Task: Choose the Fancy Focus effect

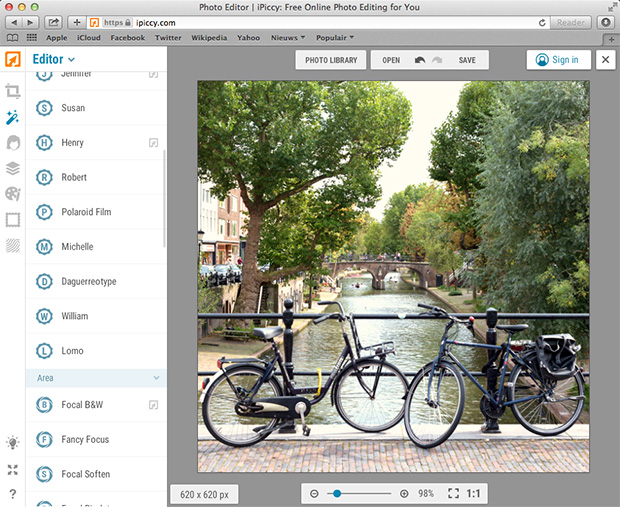Action: point(96,439)
